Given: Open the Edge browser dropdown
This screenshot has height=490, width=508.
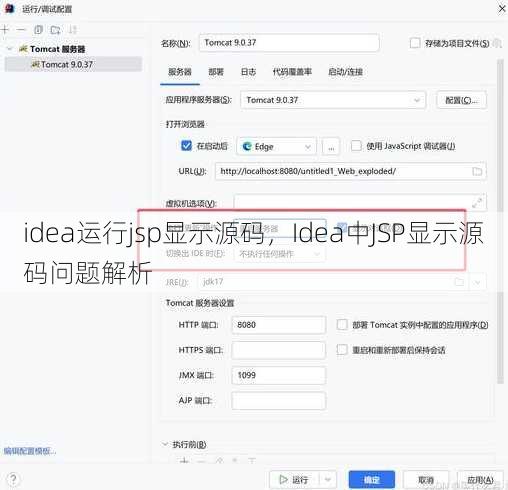Looking at the screenshot, I should [276, 146].
